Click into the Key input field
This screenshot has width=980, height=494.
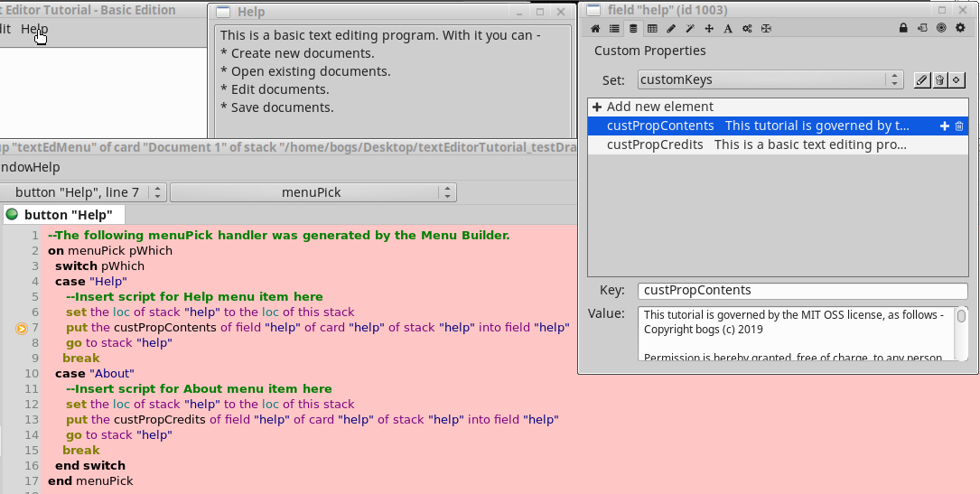pyautogui.click(x=802, y=291)
